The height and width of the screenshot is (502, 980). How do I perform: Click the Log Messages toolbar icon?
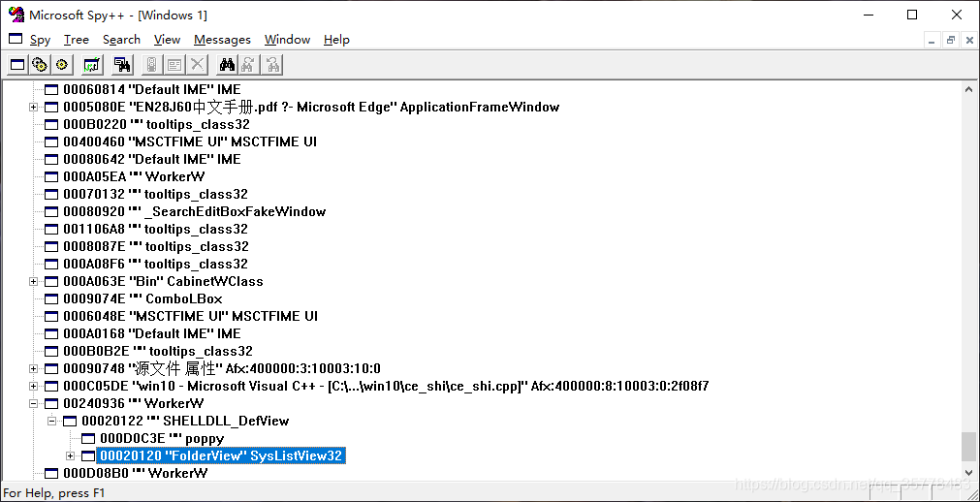point(92,64)
